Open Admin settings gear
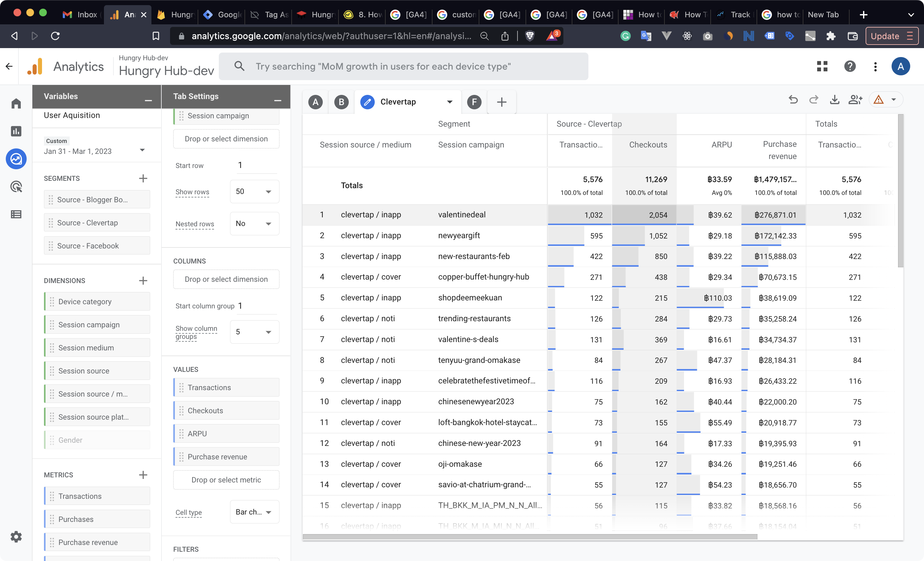 point(16,537)
